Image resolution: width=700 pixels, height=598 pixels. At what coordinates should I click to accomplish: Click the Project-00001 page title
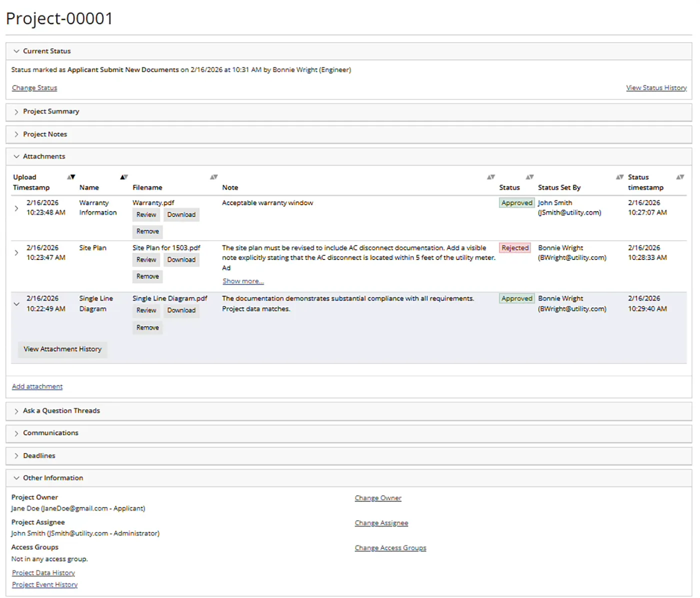pos(59,18)
